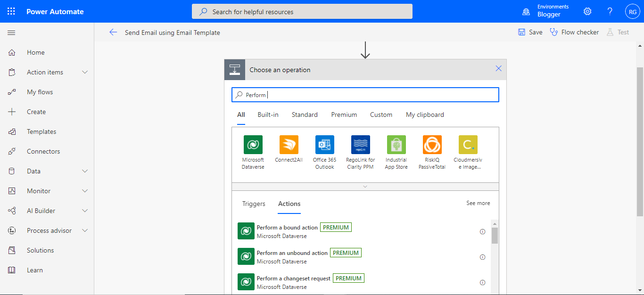
Task: Save the flow
Action: pos(530,32)
